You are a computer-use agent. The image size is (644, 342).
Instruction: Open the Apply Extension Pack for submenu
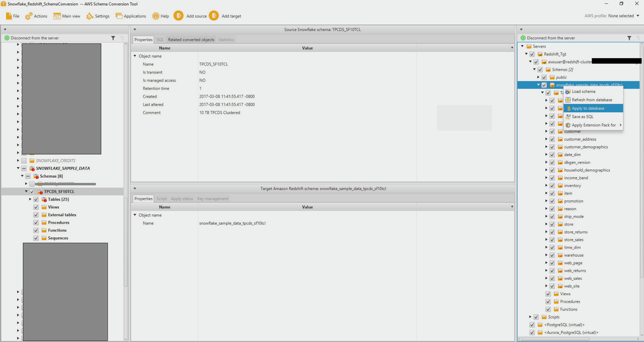click(x=593, y=125)
